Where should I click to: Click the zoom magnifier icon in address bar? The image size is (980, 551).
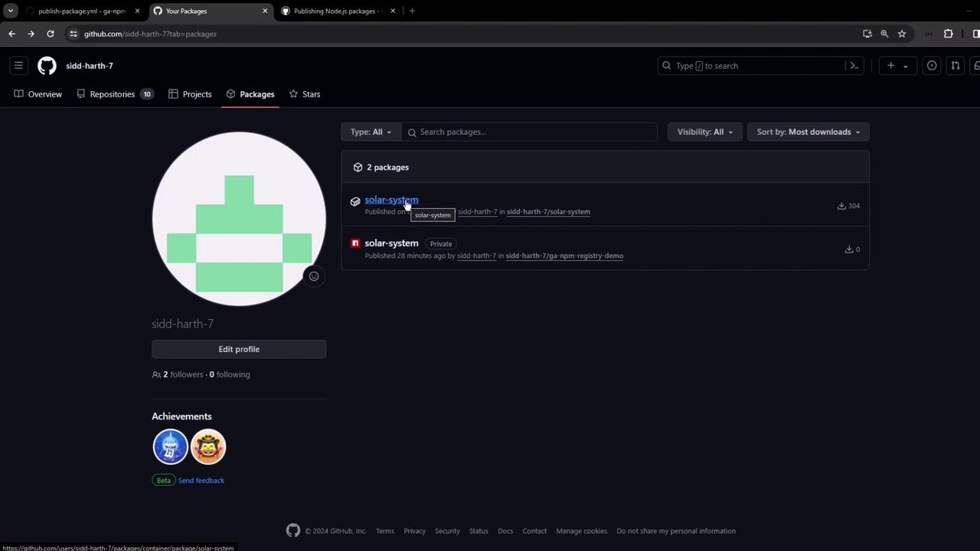[884, 34]
